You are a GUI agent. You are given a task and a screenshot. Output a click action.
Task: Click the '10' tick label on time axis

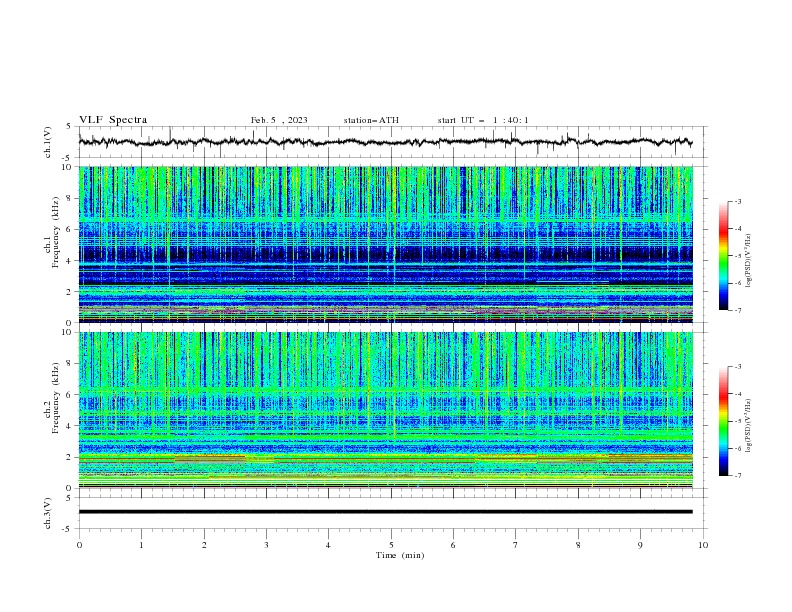point(703,545)
